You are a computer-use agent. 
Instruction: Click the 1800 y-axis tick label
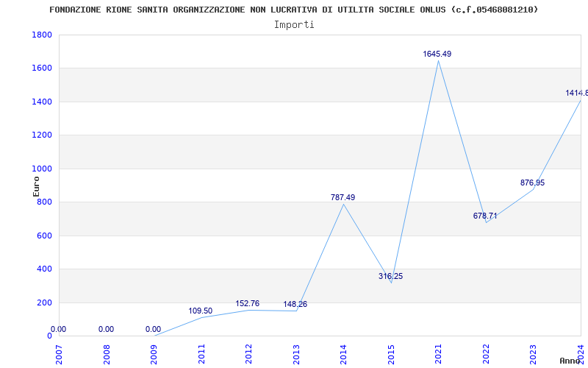42,35
